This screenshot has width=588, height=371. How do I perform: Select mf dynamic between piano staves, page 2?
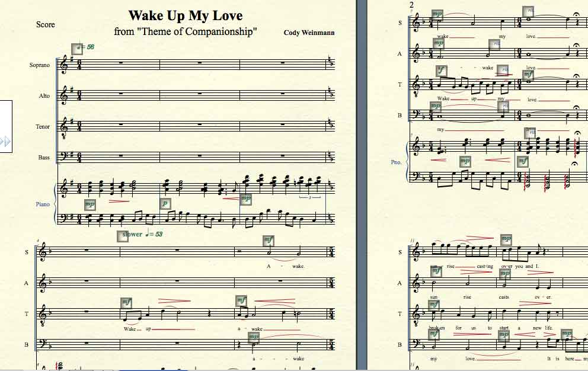pyautogui.click(x=522, y=162)
